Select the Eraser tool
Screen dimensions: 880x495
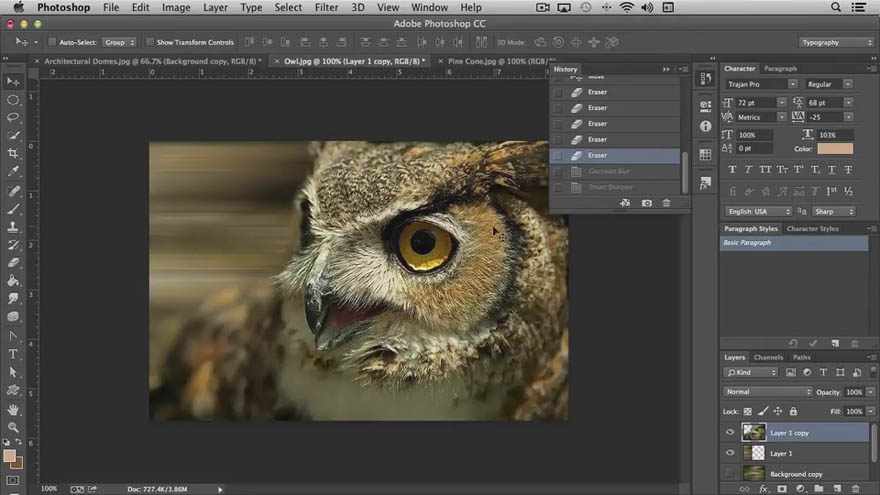point(13,263)
